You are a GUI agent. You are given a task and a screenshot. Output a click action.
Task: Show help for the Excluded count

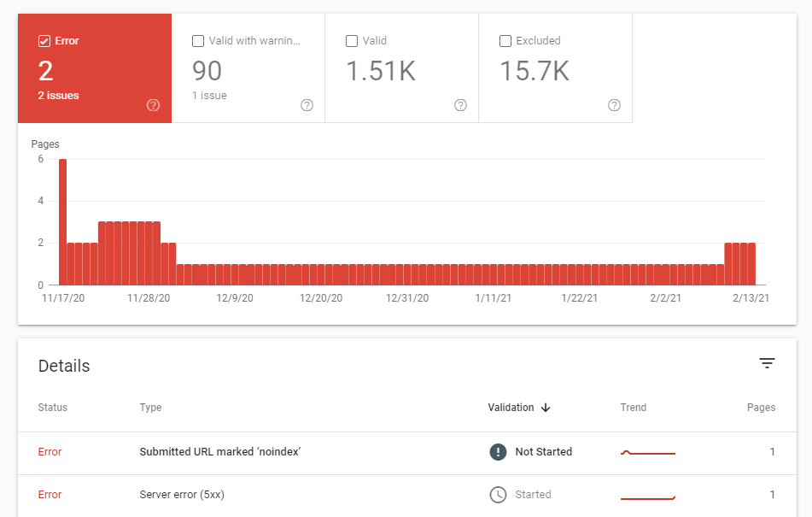click(x=614, y=105)
